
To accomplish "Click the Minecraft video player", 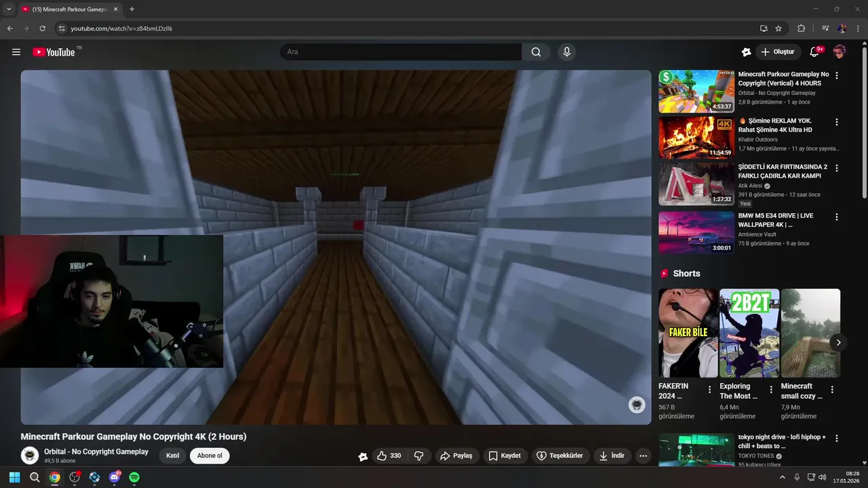I will click(x=336, y=247).
